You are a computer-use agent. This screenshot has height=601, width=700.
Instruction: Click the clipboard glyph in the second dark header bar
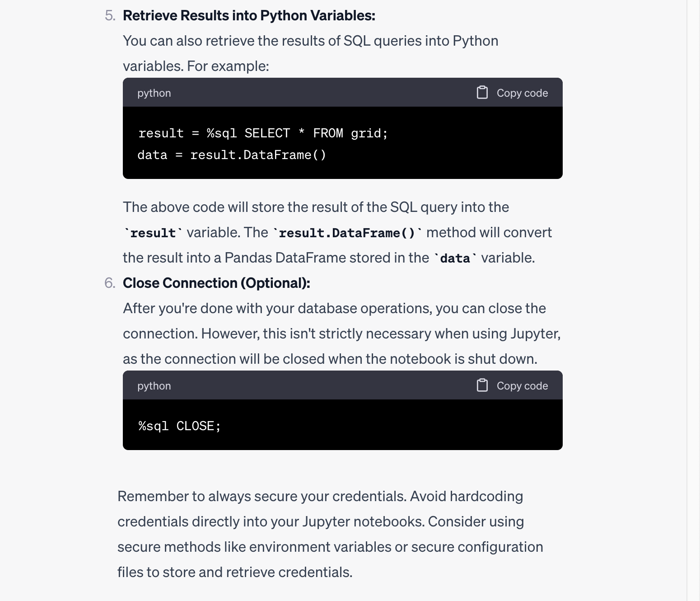482,385
